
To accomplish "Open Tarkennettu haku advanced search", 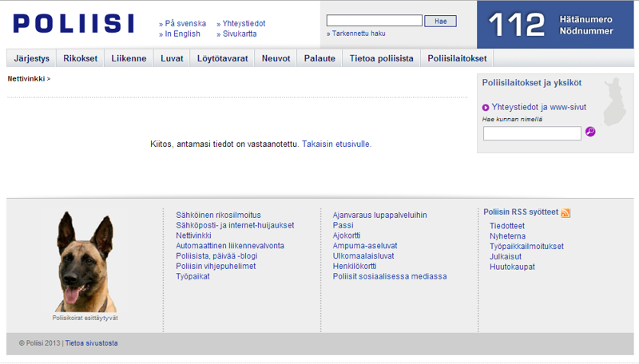I will [359, 34].
